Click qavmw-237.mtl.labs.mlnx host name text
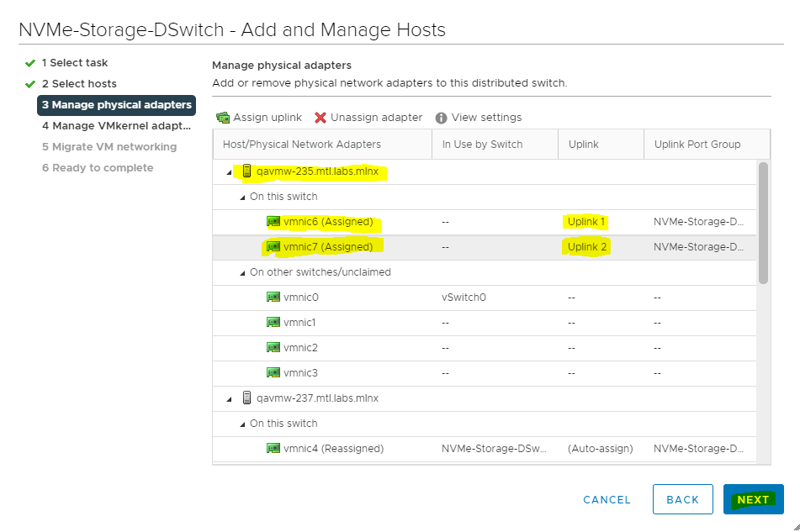The width and height of the screenshot is (800, 532). tap(317, 398)
